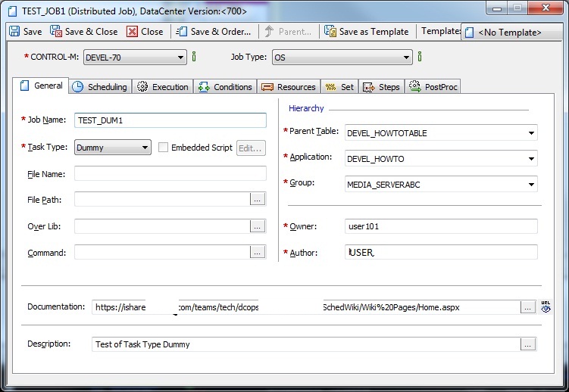Click the Job Name field with TEST_DUM1
Screen dimensions: 569x392
170,120
